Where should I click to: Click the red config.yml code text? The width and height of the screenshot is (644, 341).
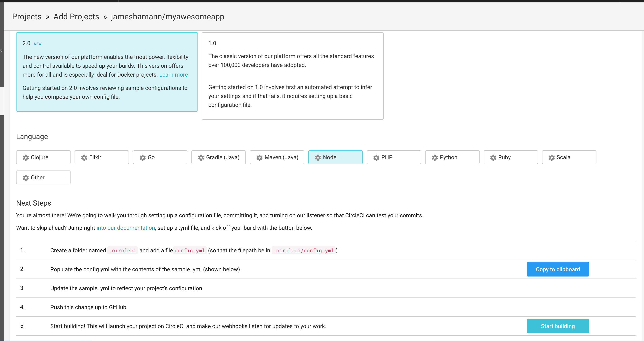(190, 251)
